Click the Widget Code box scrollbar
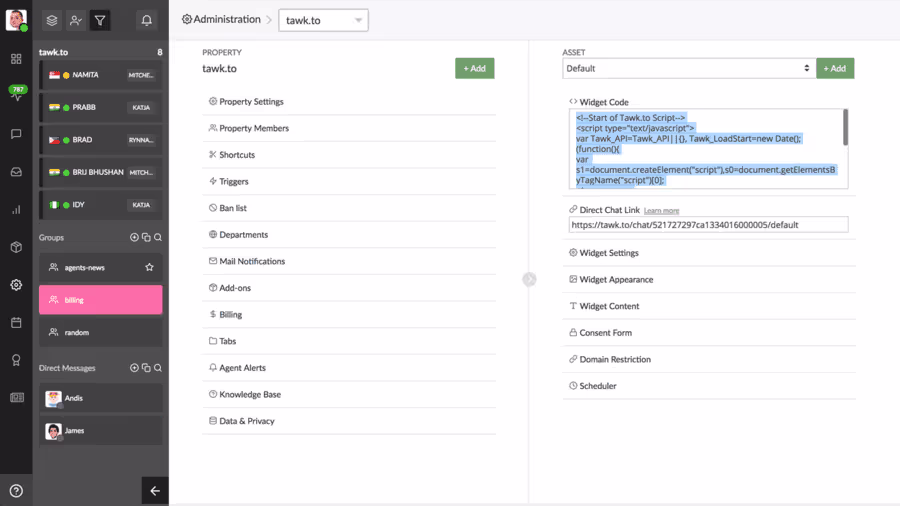Screen dimensions: 900x506 [x=845, y=127]
